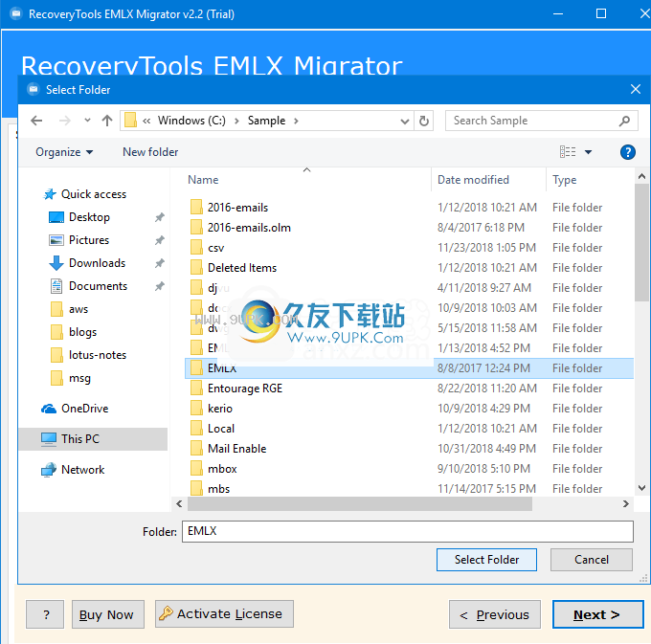Select the highlighted EMLX folder row
This screenshot has height=644, width=651.
click(x=409, y=368)
